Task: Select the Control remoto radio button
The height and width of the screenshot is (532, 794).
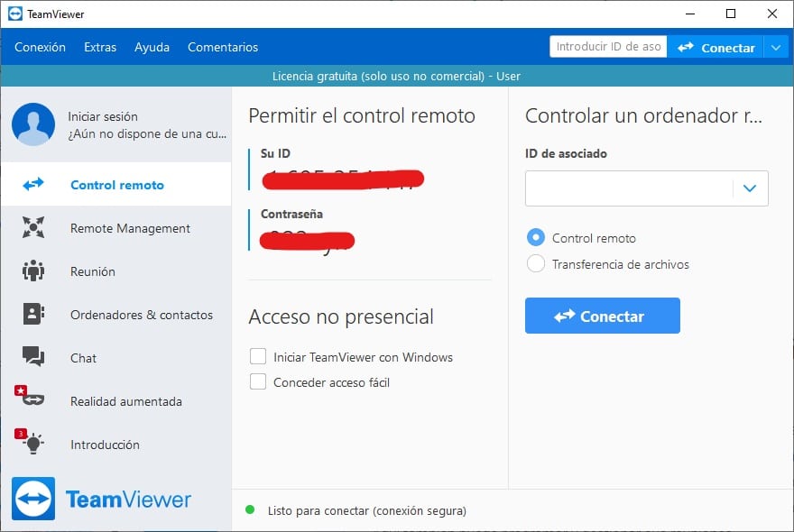Action: pyautogui.click(x=536, y=237)
